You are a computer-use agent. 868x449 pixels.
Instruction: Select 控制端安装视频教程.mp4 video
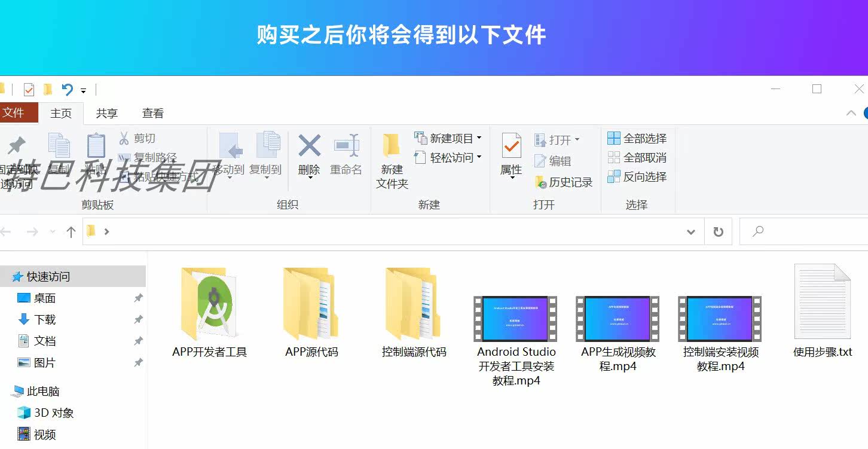point(720,335)
